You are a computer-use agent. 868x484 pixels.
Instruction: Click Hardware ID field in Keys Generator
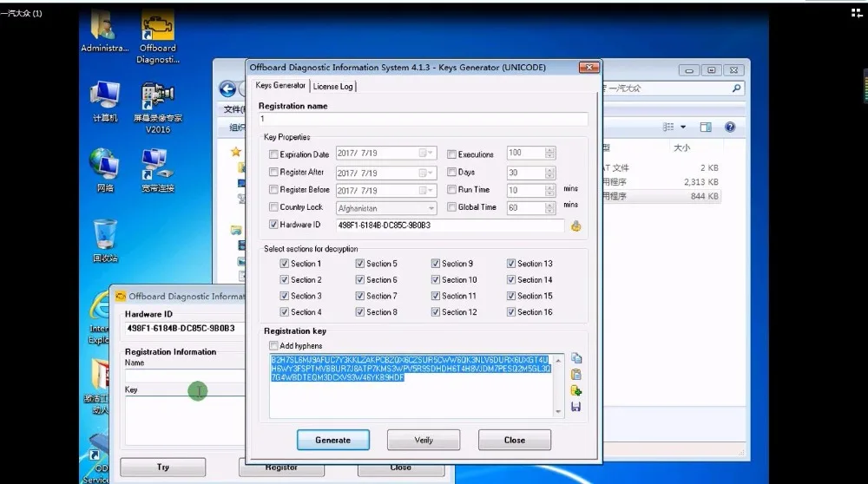click(450, 226)
